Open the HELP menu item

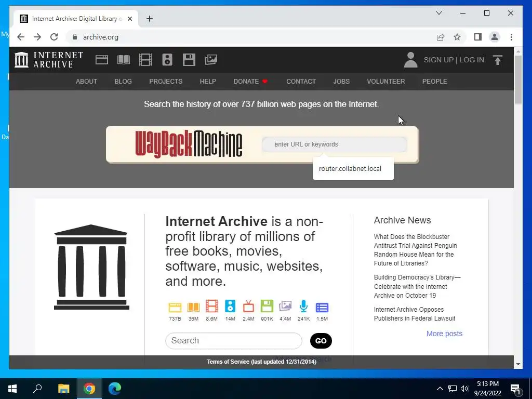click(x=208, y=82)
